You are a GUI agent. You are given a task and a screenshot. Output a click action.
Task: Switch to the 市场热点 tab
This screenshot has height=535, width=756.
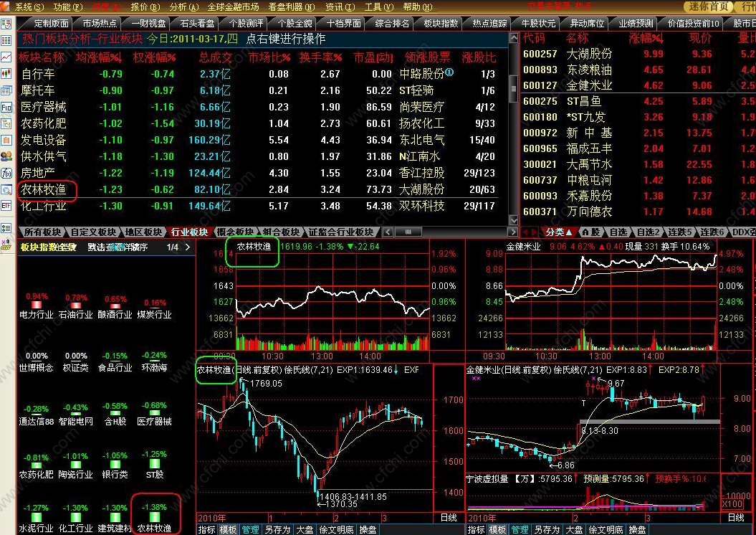coord(100,23)
